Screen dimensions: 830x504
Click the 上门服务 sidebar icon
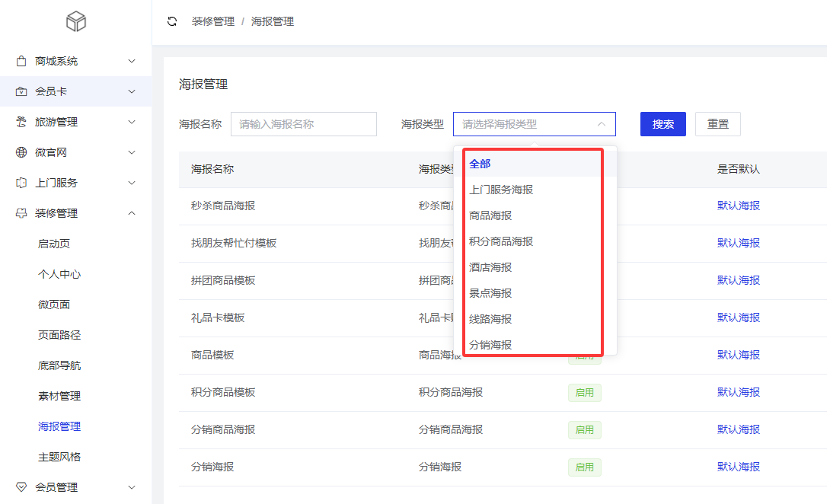point(21,183)
